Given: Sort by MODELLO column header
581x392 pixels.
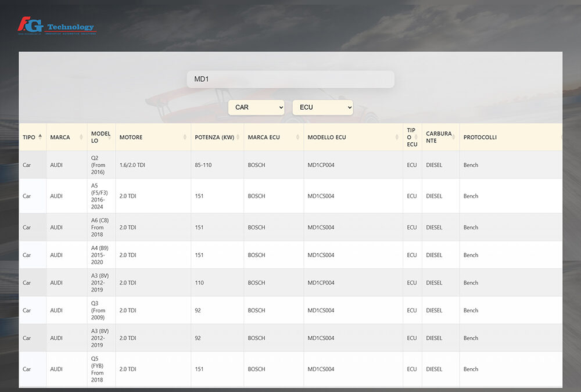Looking at the screenshot, I should (101, 137).
